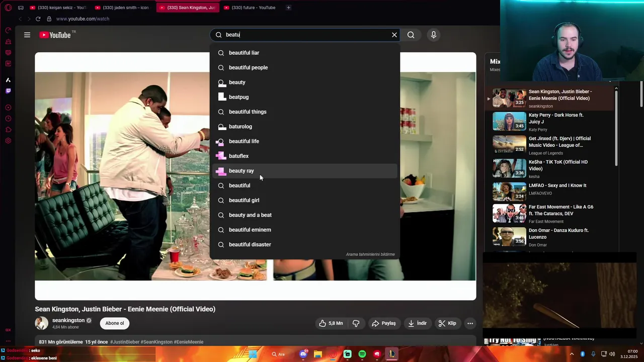644x362 pixels.
Task: Select the suggestion "beauty and a beat"
Action: coord(304,215)
